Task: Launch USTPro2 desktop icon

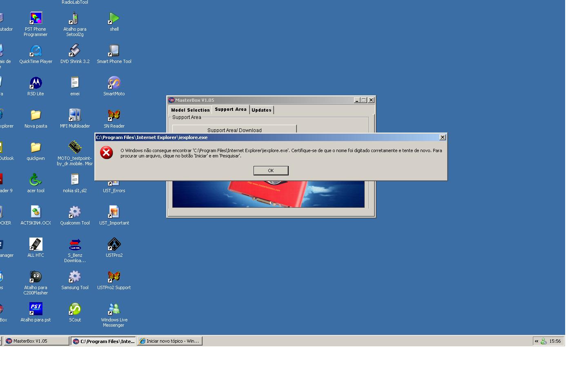Action: click(114, 245)
